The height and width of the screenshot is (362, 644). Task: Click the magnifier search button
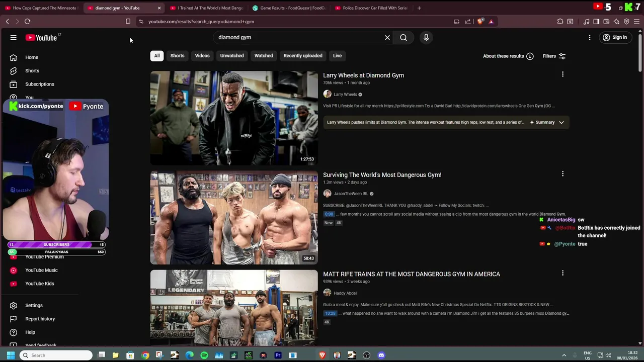tap(404, 37)
